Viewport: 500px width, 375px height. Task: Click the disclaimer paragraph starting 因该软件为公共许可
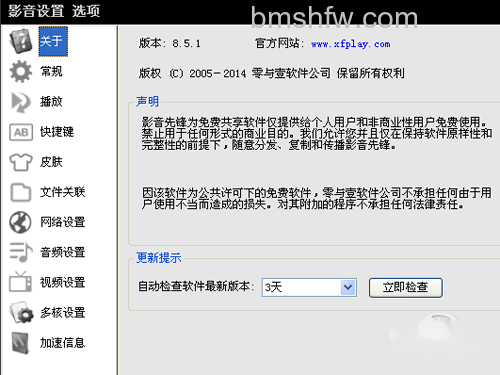coord(317,198)
